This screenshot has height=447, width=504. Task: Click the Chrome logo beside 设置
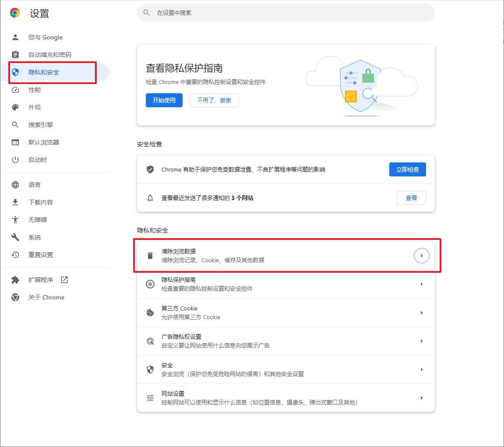(15, 13)
